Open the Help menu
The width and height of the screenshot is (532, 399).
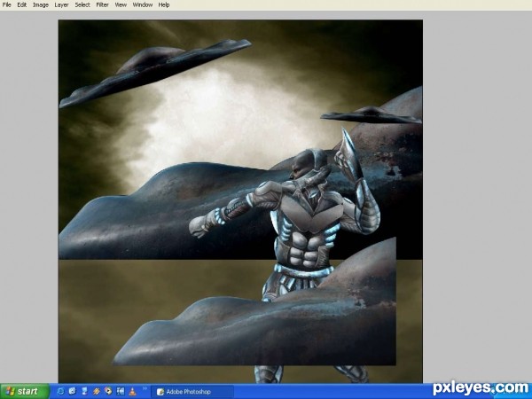164,4
